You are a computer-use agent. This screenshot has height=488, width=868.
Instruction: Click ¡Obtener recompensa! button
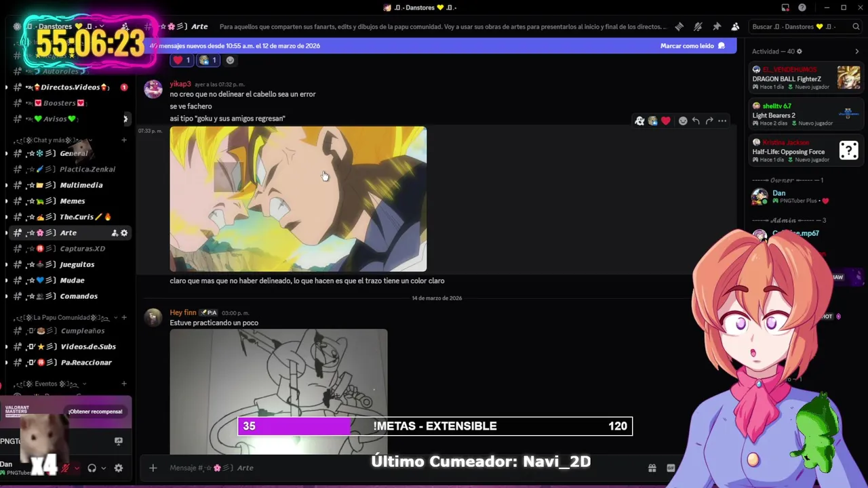pyautogui.click(x=95, y=411)
